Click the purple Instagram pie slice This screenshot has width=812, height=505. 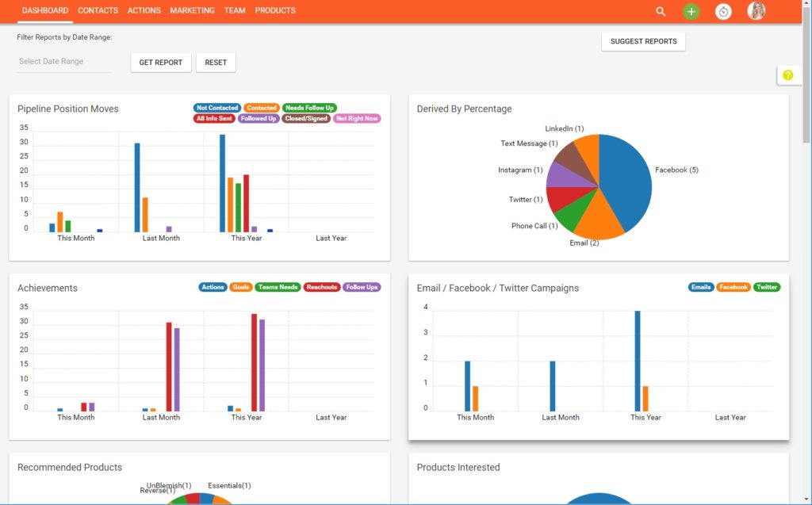coord(565,175)
